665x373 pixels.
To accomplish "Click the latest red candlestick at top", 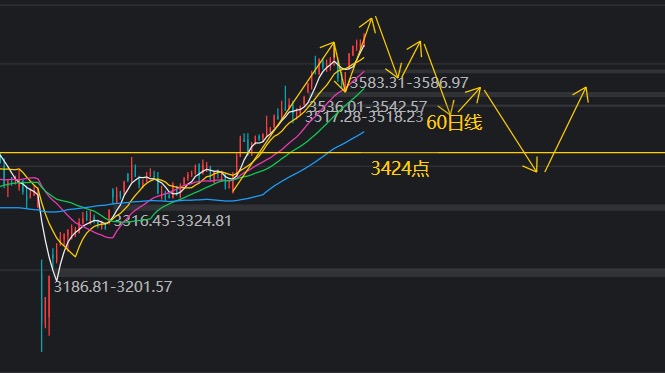I will 364,40.
